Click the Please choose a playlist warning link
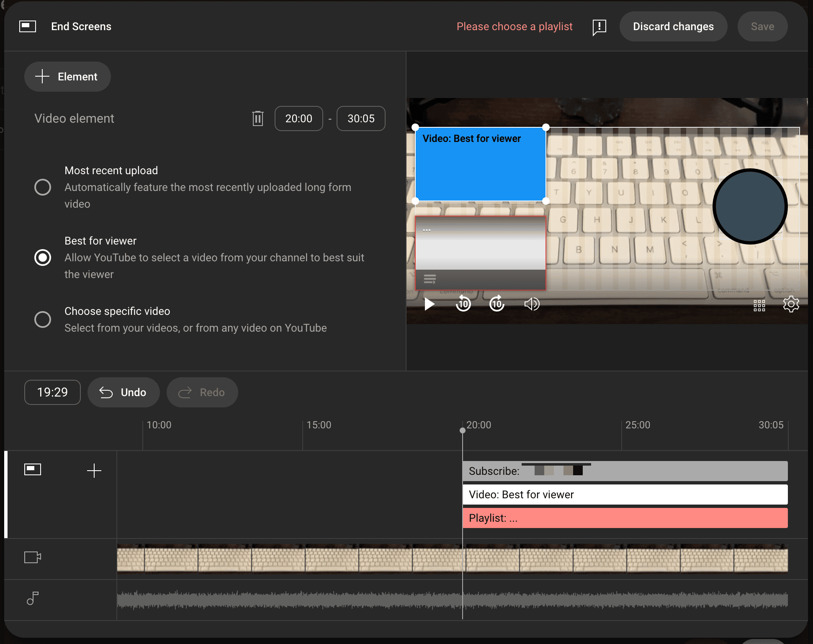 tap(515, 26)
